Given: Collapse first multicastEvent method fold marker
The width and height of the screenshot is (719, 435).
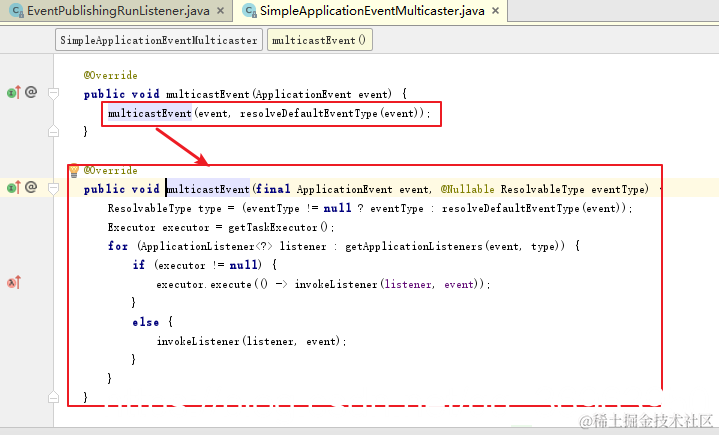Looking at the screenshot, I should tap(53, 94).
